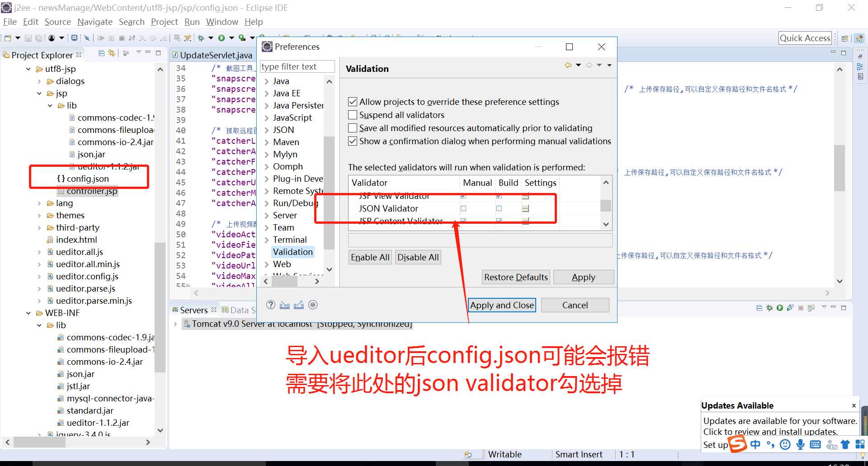This screenshot has width=868, height=466.
Task: Close the Updates Available popup
Action: coord(854,405)
